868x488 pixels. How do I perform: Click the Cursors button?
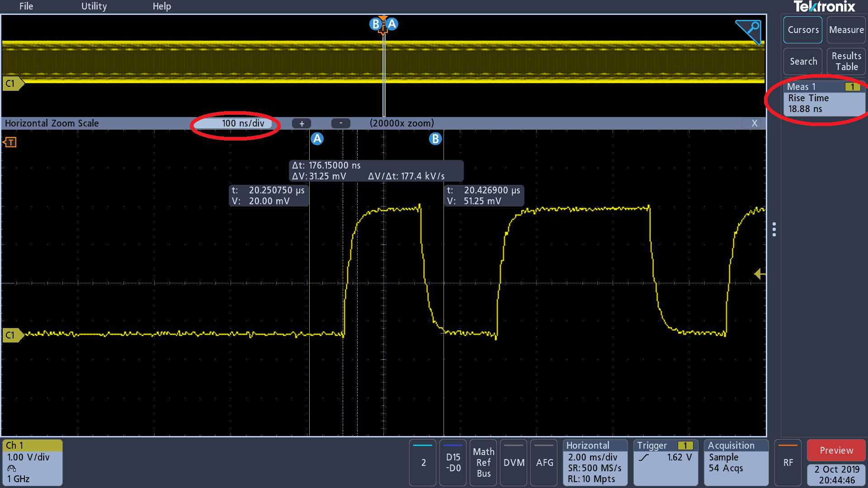coord(803,30)
